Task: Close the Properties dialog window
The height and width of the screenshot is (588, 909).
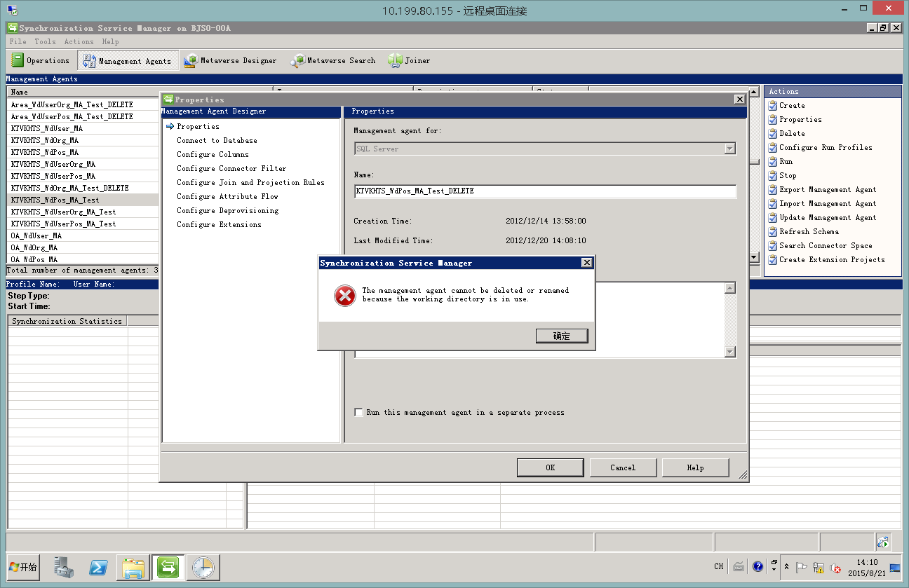Action: coord(739,100)
